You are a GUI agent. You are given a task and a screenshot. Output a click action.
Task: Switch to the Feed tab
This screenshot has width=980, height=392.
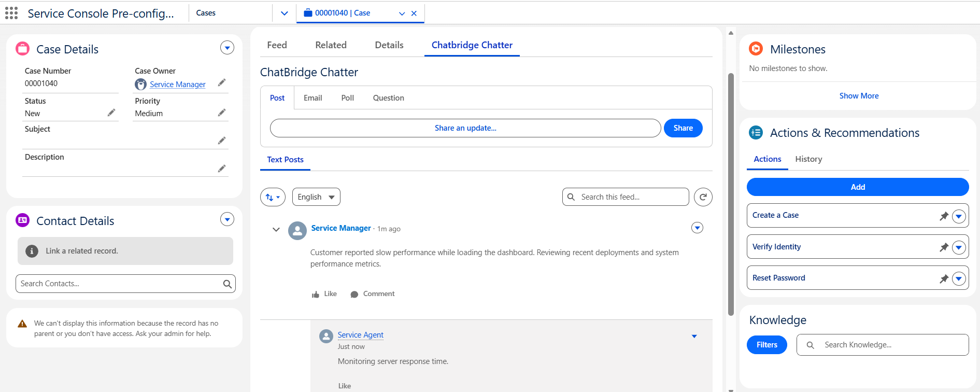277,45
